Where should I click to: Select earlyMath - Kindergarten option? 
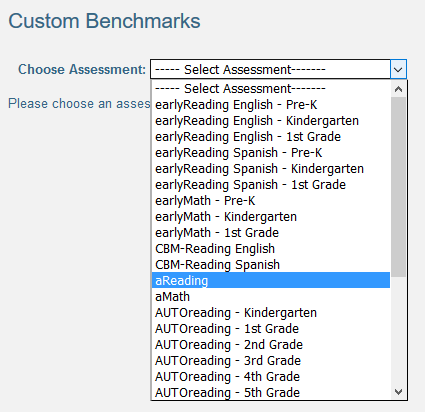pos(271,217)
